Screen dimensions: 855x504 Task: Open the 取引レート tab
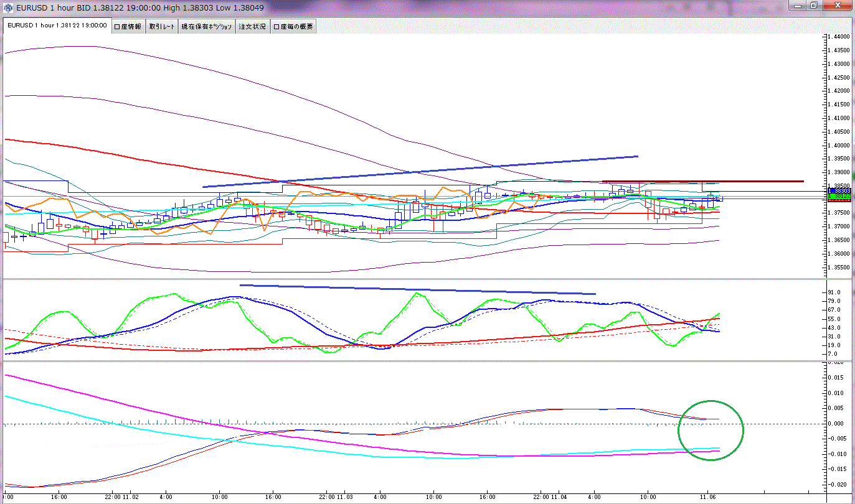coord(162,27)
